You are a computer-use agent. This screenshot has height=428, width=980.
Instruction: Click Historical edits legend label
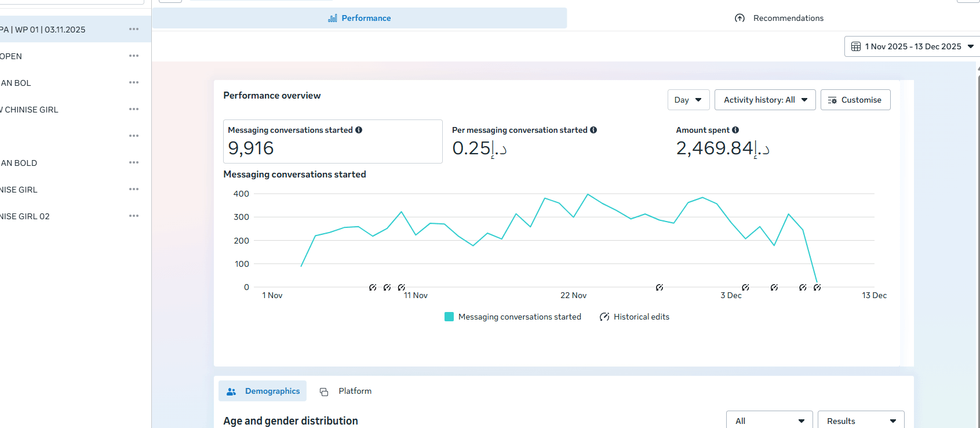point(642,317)
